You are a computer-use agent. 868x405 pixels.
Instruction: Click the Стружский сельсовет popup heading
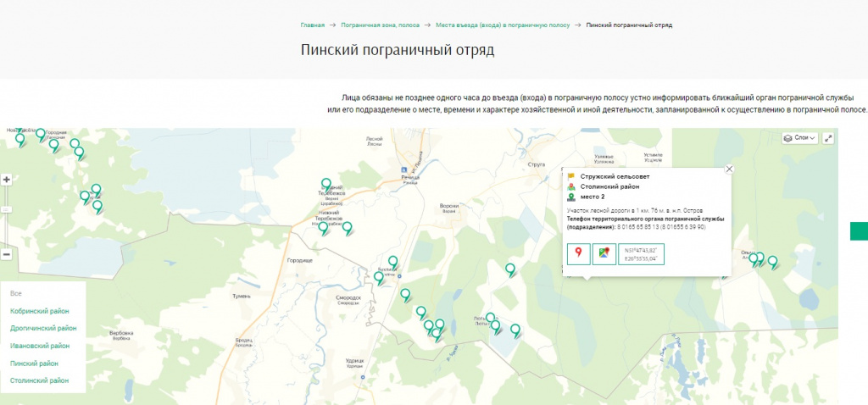(615, 176)
